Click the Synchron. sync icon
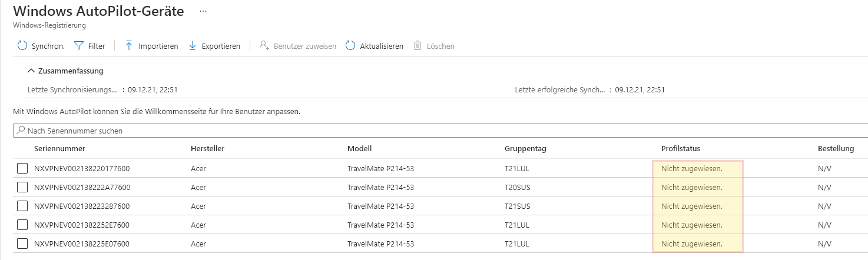868x260 pixels. click(x=22, y=46)
